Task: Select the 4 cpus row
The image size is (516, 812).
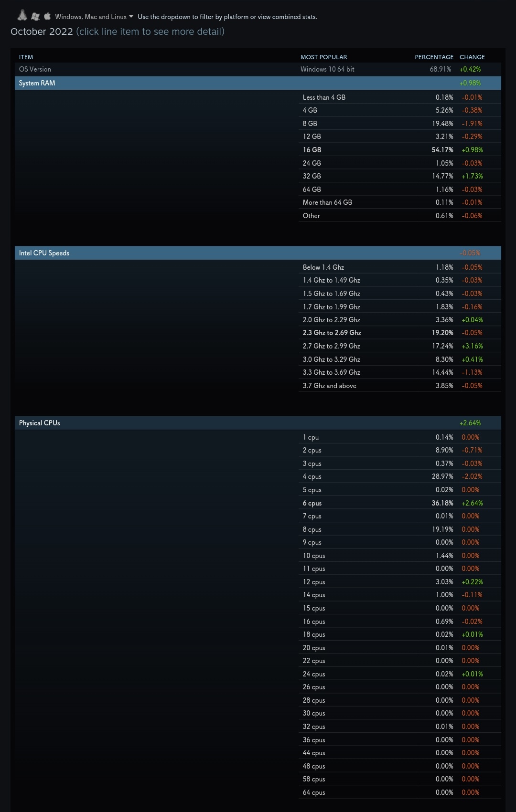Action: click(x=400, y=476)
